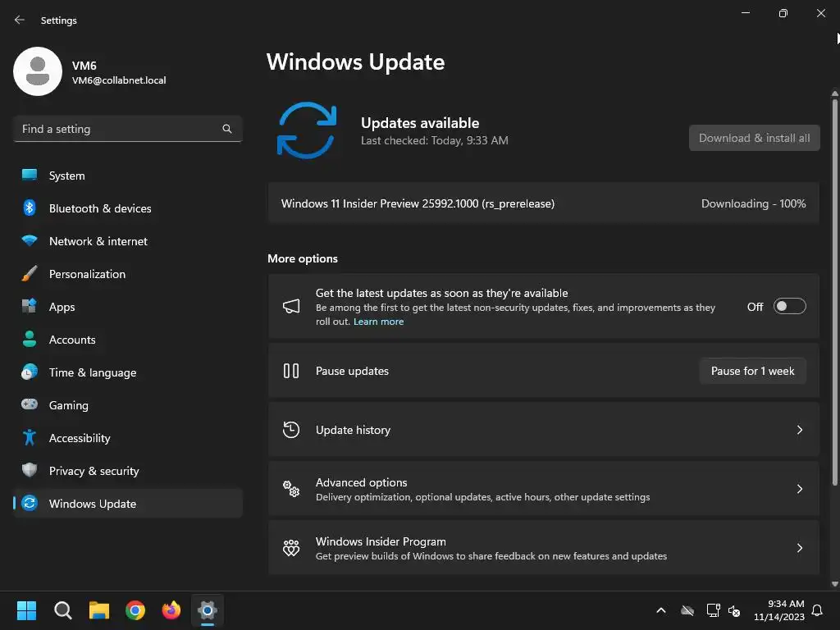
Task: Click the network display tray icon
Action: click(x=713, y=610)
